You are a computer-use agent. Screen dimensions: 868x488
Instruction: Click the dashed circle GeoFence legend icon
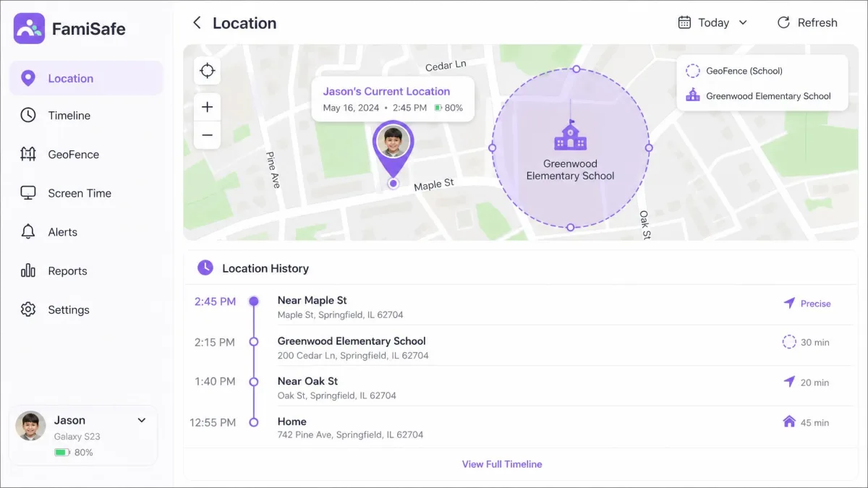coord(693,71)
